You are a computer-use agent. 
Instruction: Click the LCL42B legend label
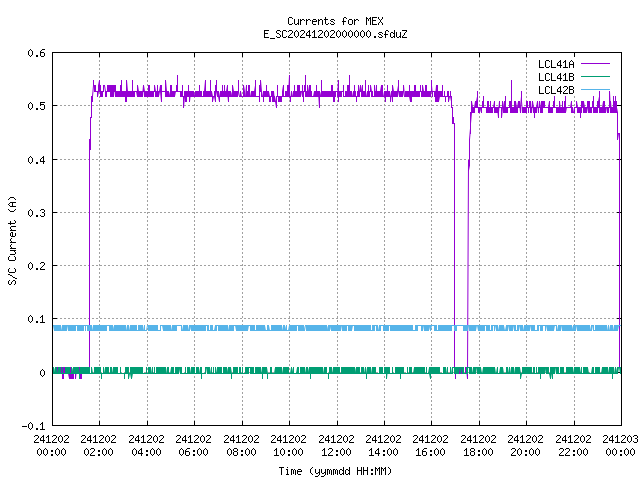(556, 90)
